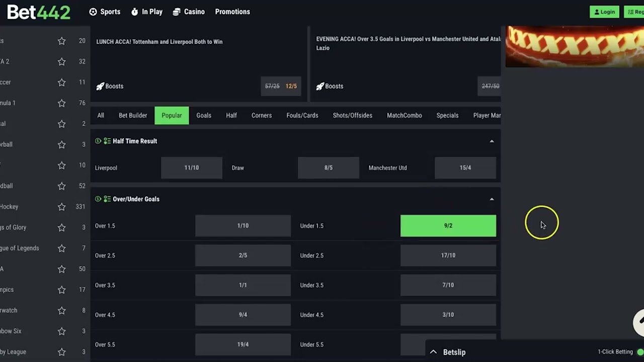The width and height of the screenshot is (644, 362).
Task: Click the Evening Acca Over 3.5 Goals title
Action: (x=408, y=43)
